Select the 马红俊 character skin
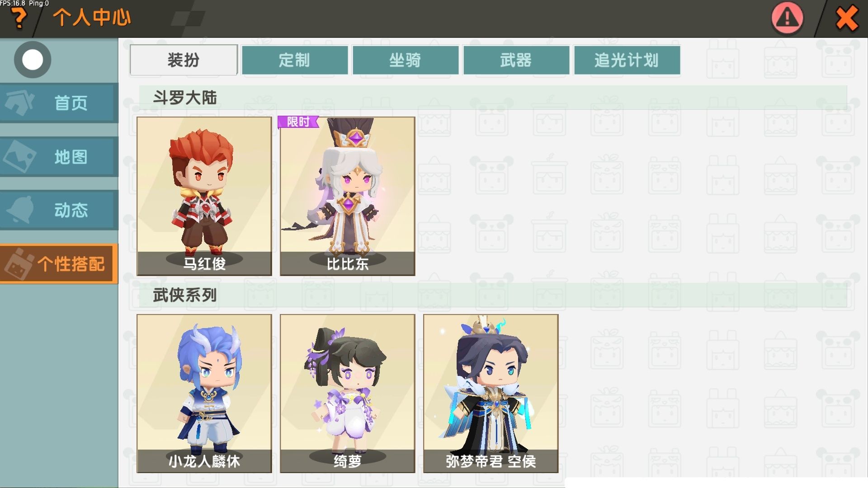 (x=204, y=196)
